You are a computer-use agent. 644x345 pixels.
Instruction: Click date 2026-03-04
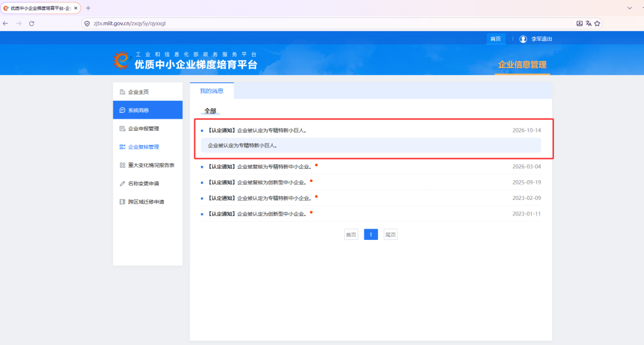(527, 167)
